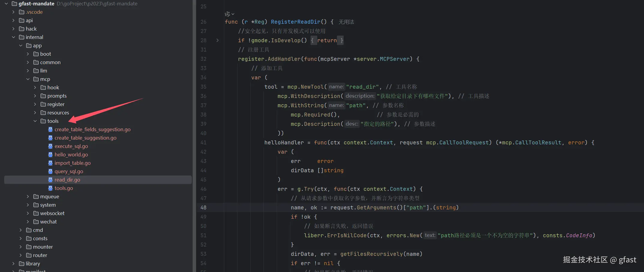This screenshot has height=272, width=644.
Task: Click the system folder icon
Action: 36,205
